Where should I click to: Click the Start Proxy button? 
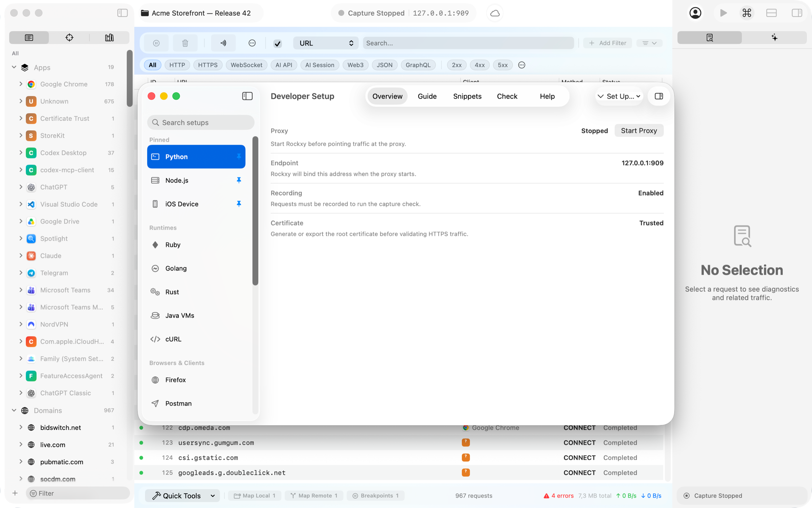pyautogui.click(x=639, y=131)
